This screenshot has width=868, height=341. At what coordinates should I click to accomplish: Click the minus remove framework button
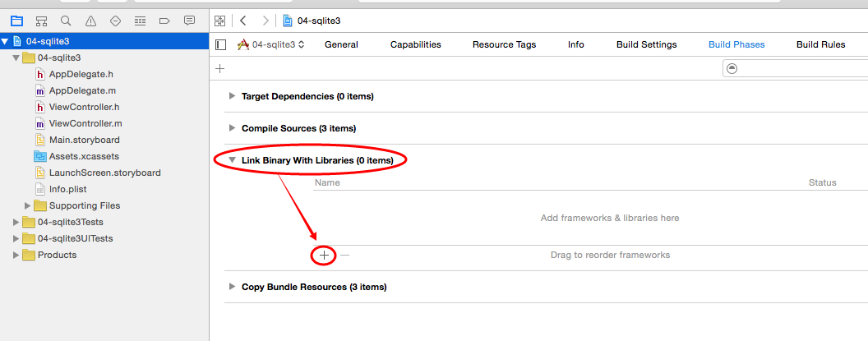coord(345,256)
